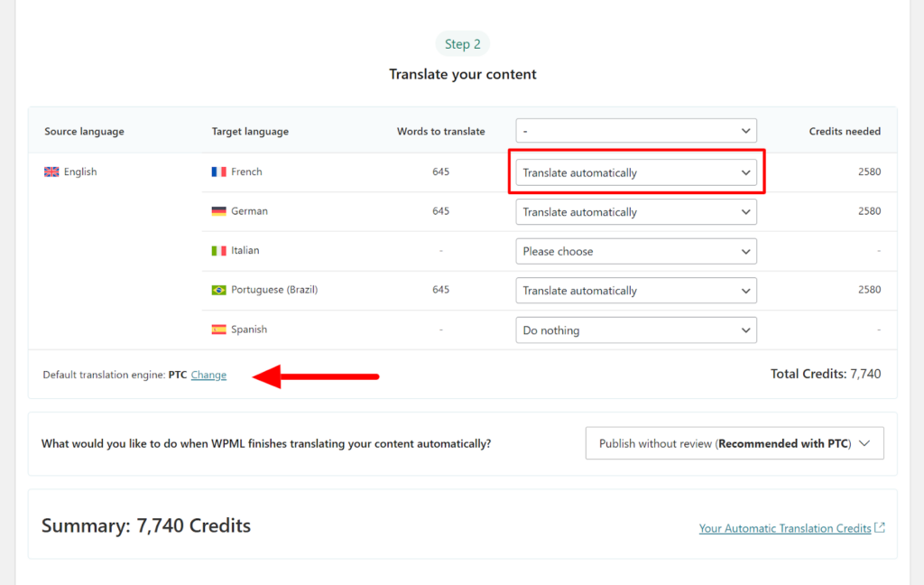This screenshot has height=585, width=924.
Task: Click the Brazilian flag beside Portuguese (Brazil)
Action: (219, 290)
